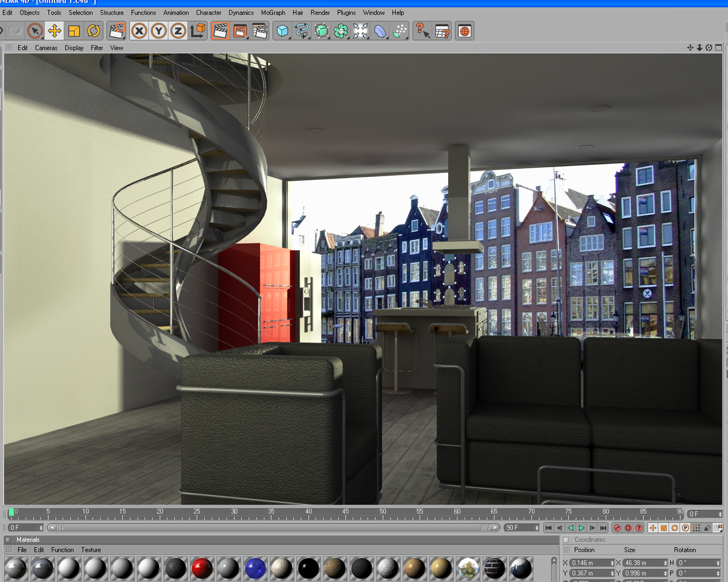Open viewport Cameras menu
The width and height of the screenshot is (728, 582).
coord(46,48)
